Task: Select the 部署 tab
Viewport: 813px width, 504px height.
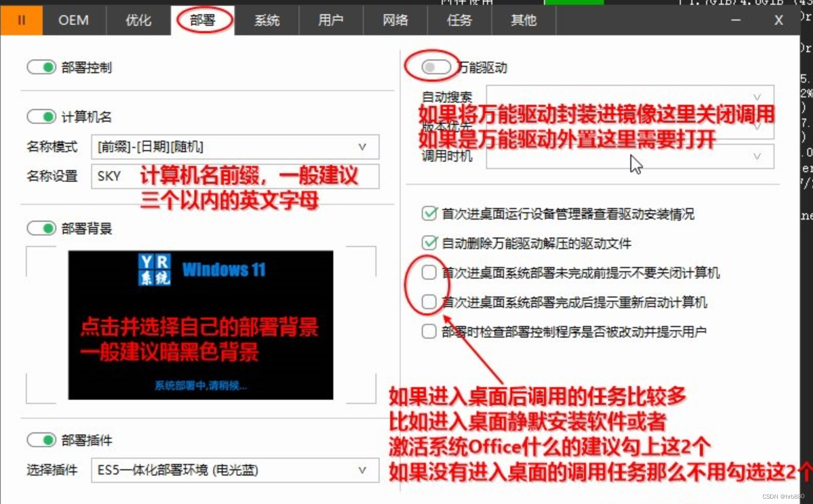Action: pos(203,21)
